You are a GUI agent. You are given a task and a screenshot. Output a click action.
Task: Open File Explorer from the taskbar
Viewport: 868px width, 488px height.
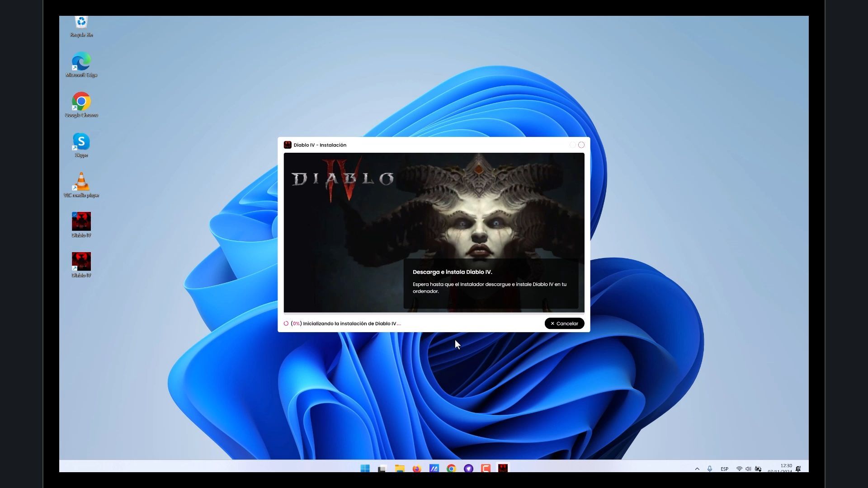pyautogui.click(x=400, y=468)
